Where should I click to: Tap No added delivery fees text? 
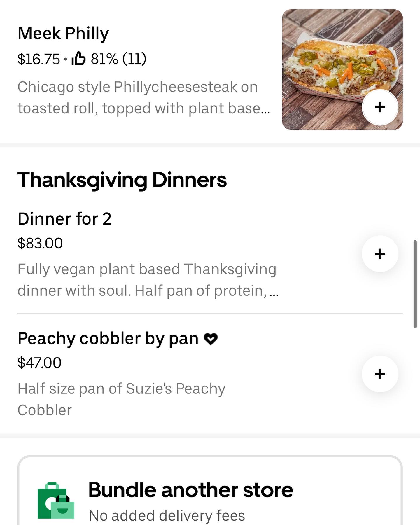point(167,515)
